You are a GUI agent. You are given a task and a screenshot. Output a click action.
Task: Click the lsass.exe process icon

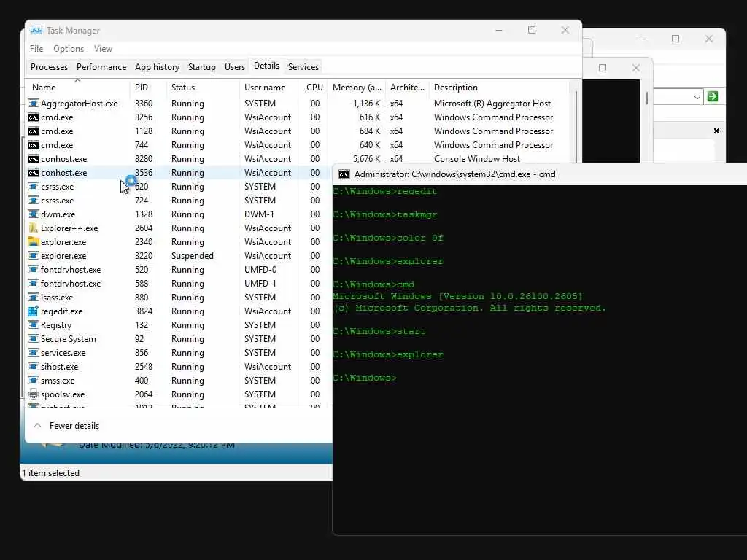point(34,297)
